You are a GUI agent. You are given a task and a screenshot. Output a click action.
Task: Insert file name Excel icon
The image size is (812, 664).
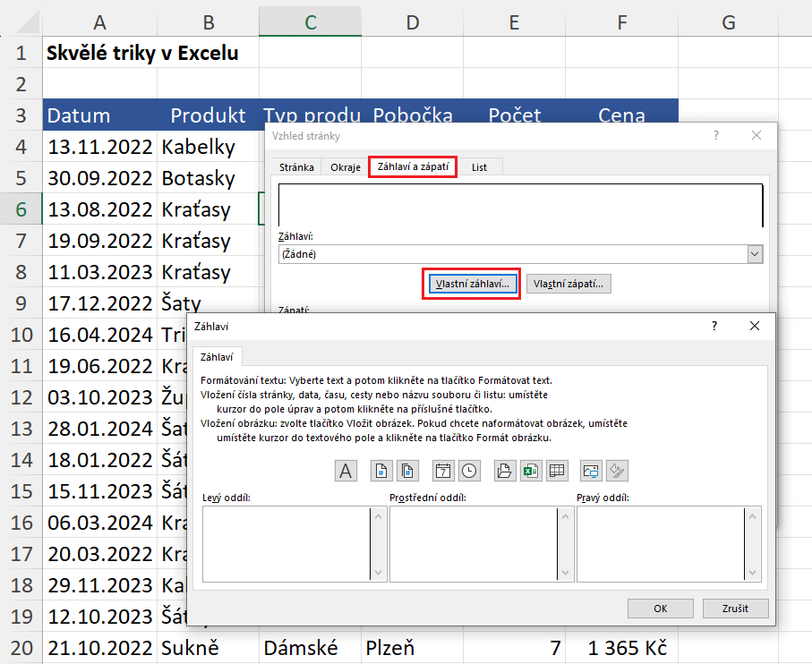tap(530, 471)
